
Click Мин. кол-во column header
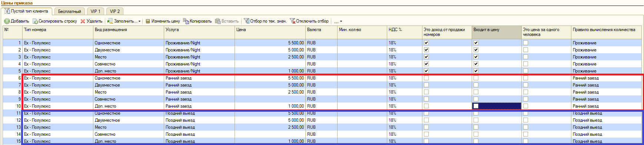pyautogui.click(x=362, y=33)
